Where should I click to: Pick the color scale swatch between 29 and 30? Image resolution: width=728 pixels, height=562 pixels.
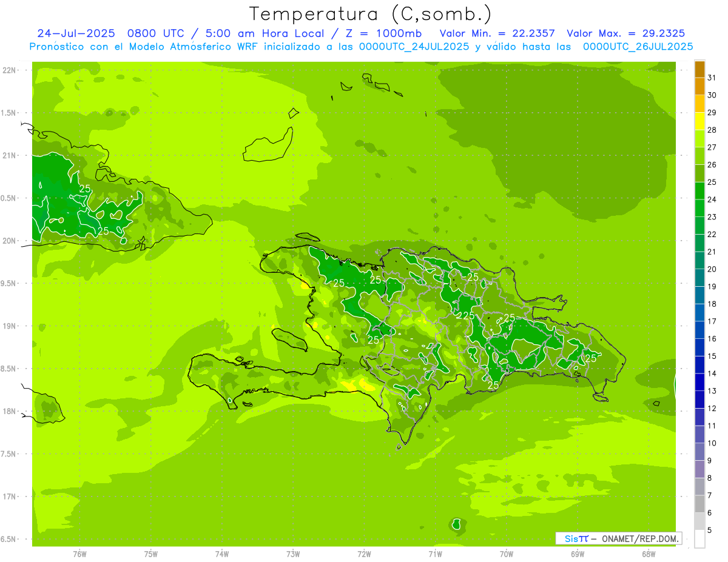(x=699, y=104)
